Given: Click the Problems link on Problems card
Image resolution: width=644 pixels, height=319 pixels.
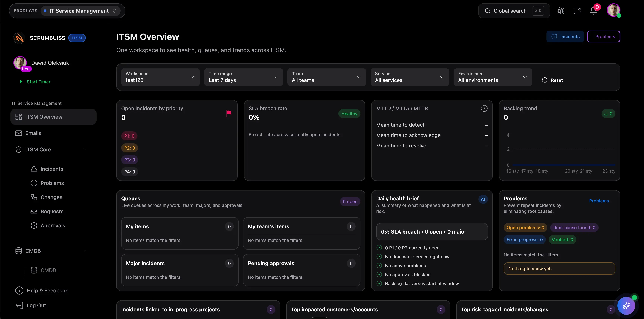Looking at the screenshot, I should [599, 201].
